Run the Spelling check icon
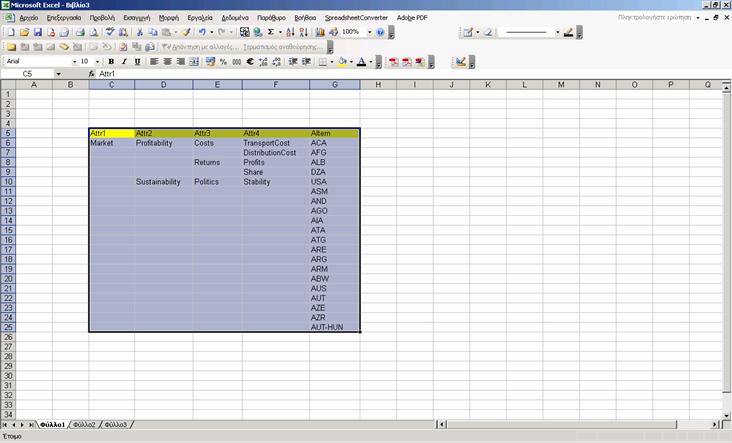 110,32
